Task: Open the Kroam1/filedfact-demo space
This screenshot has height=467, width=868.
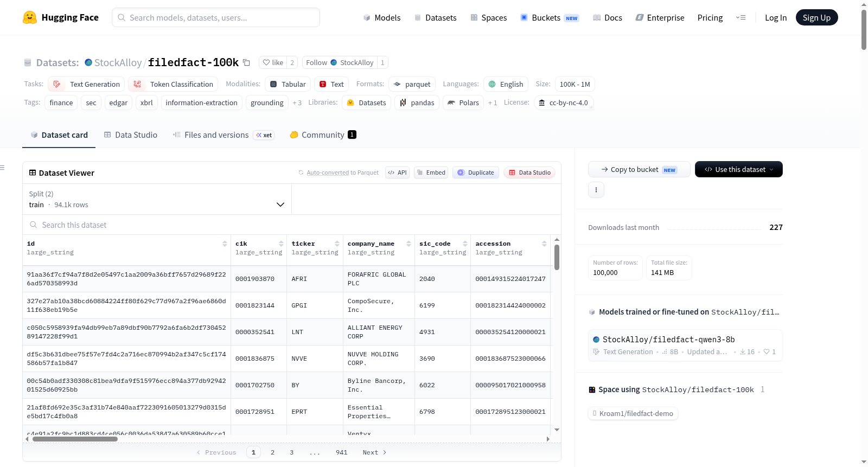Action: click(x=633, y=413)
